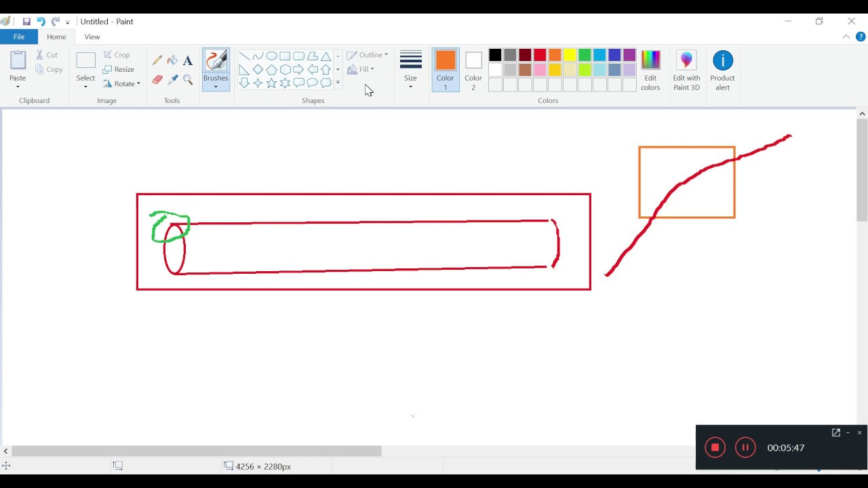Screen dimensions: 868x488
Task: Click the horizontal scrollbar thumb
Action: (197, 451)
